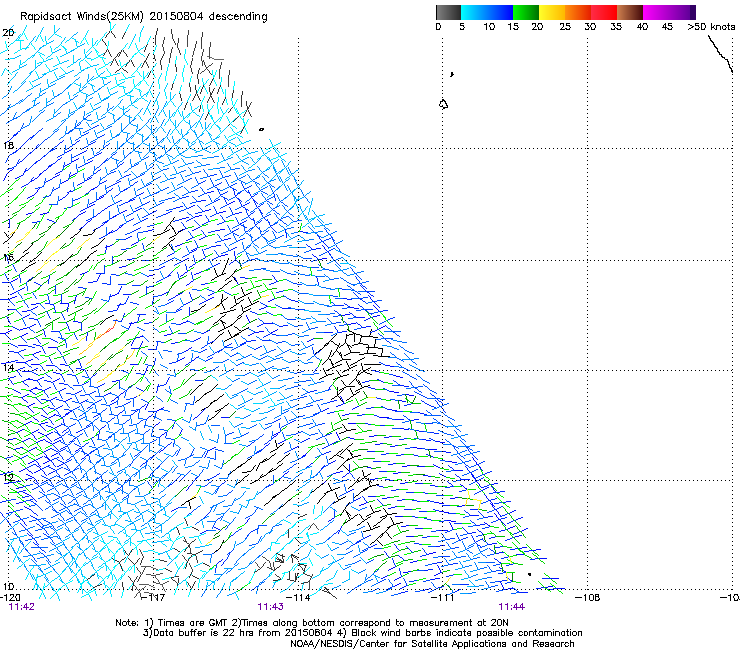The height and width of the screenshot is (650, 740).
Task: Click the orange 25-30 knots legend swatch
Action: click(x=578, y=12)
